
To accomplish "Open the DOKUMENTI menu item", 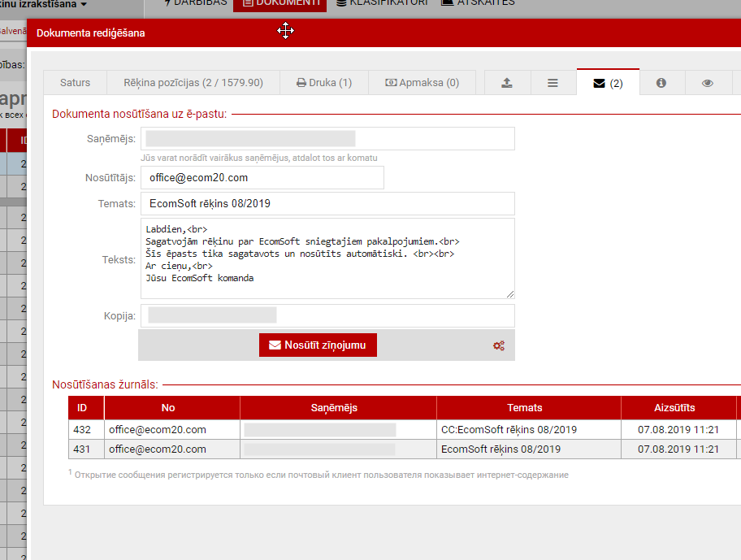I will pos(279,3).
